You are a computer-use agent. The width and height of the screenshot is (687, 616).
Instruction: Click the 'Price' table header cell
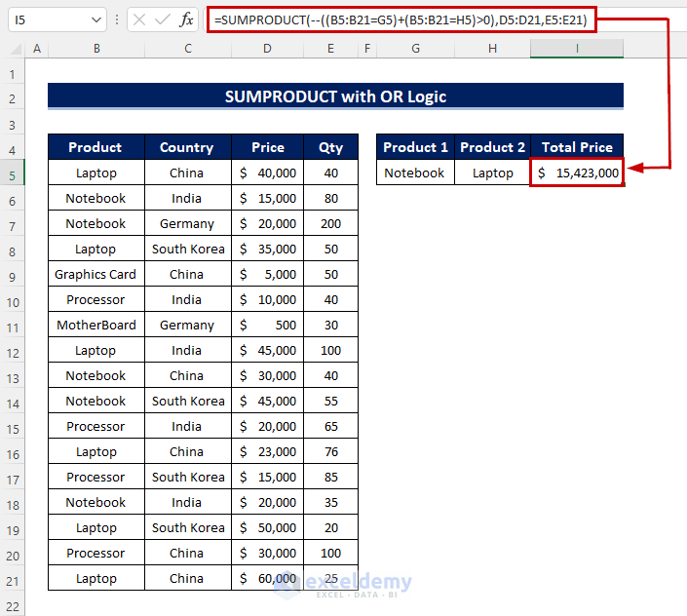pyautogui.click(x=267, y=147)
